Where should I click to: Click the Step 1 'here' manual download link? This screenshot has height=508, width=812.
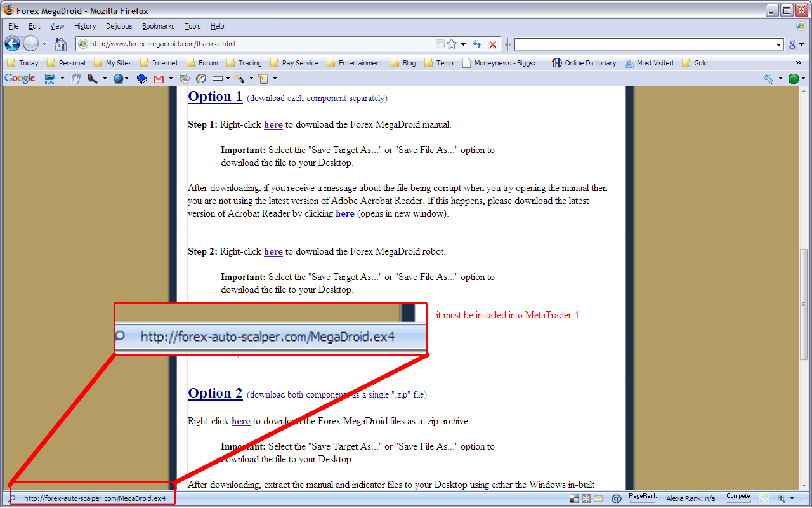click(x=273, y=124)
